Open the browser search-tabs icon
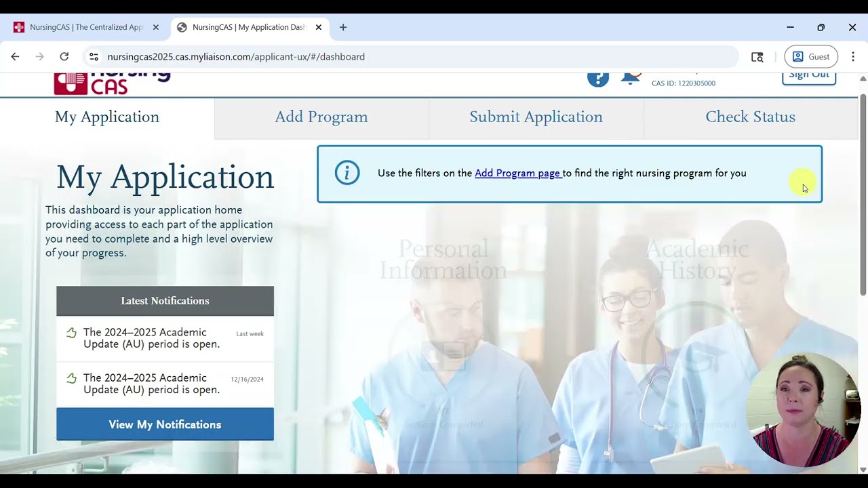 (x=757, y=57)
